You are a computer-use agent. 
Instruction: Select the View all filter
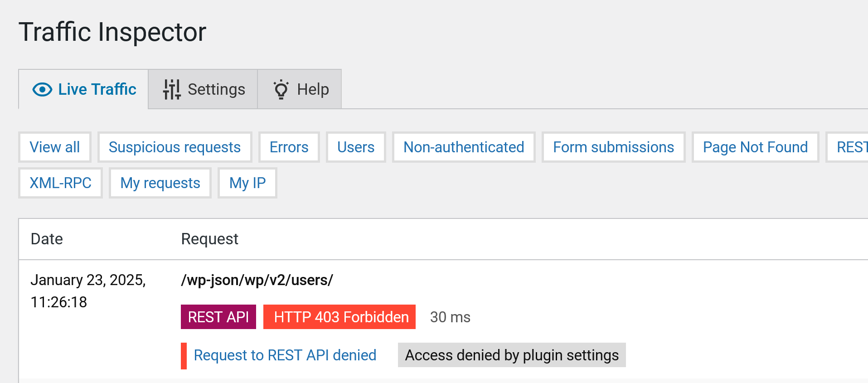tap(55, 147)
